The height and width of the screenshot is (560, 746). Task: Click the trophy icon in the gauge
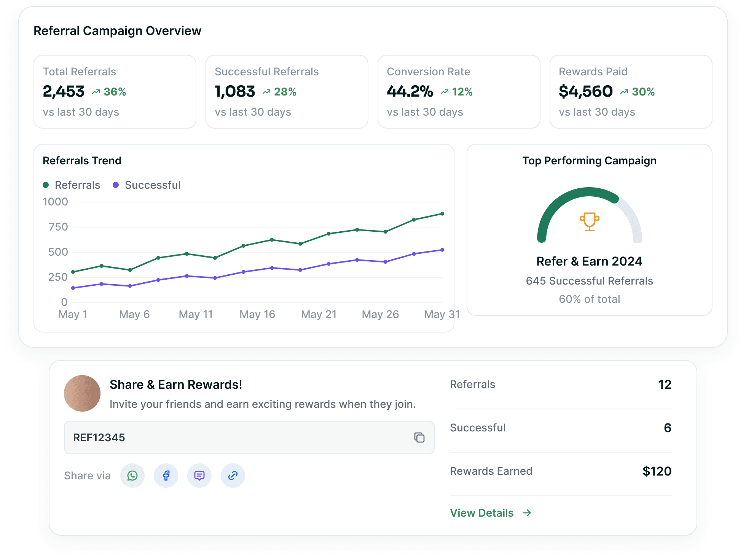pyautogui.click(x=590, y=222)
